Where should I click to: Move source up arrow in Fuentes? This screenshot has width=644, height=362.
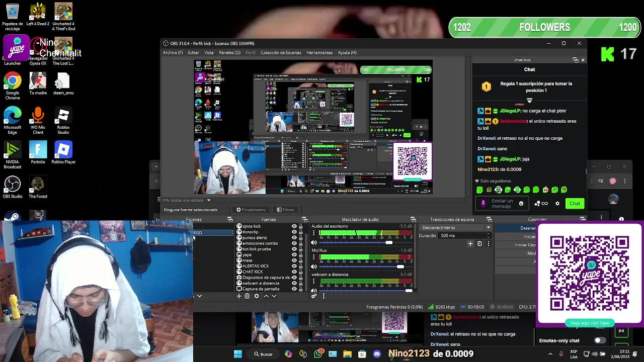point(266,296)
